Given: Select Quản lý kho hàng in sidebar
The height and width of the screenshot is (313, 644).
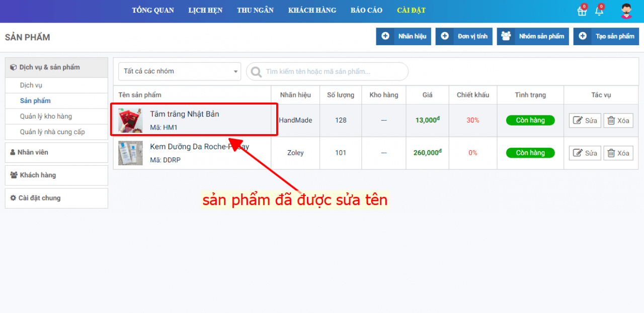Looking at the screenshot, I should point(46,117).
